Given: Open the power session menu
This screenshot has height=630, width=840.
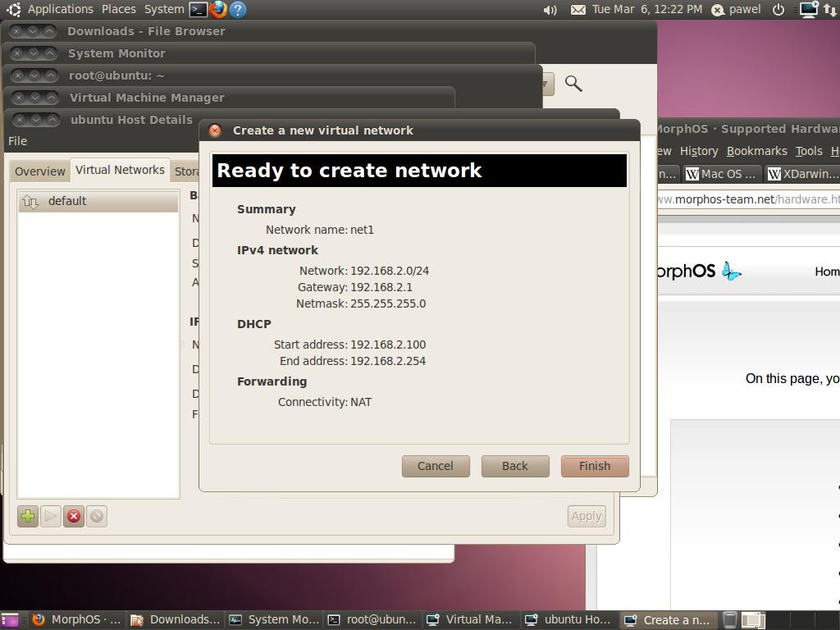Looking at the screenshot, I should [778, 10].
